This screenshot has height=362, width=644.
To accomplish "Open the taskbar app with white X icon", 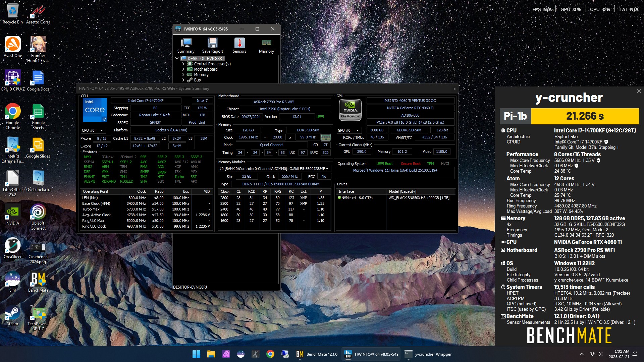I will (255, 354).
